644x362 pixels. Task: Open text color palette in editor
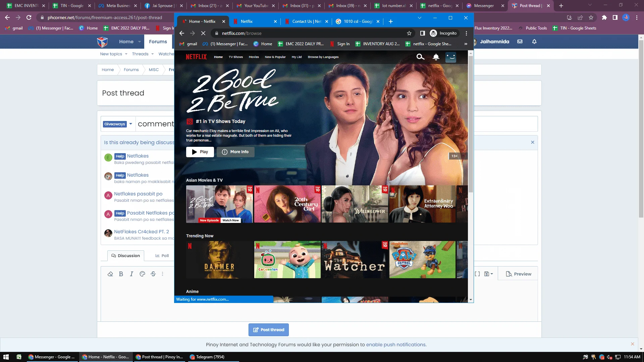[142, 274]
